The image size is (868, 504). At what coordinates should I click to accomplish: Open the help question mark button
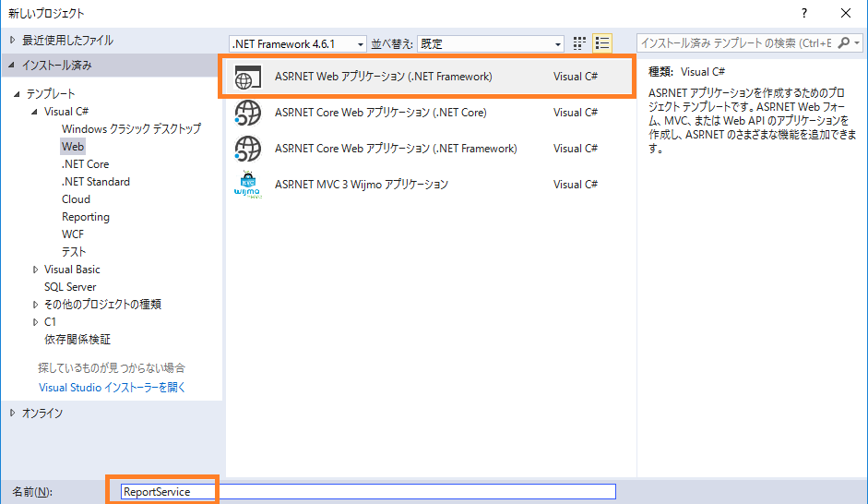(x=803, y=13)
